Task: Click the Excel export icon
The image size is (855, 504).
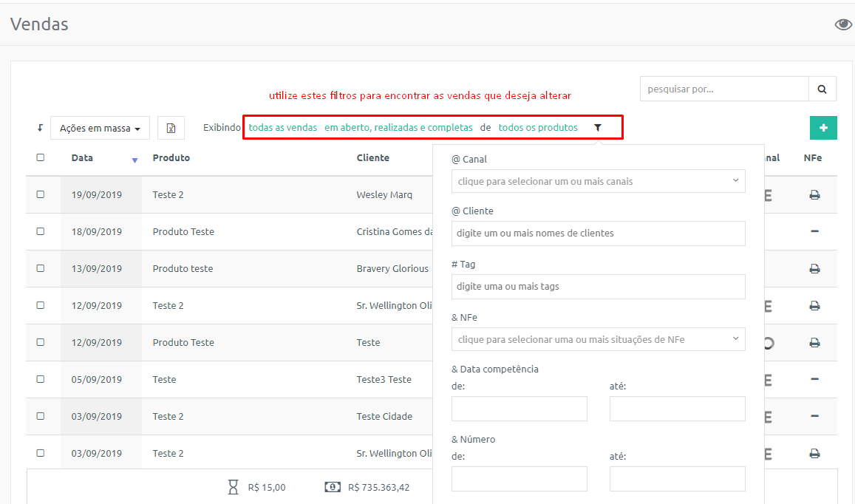Action: pos(171,128)
